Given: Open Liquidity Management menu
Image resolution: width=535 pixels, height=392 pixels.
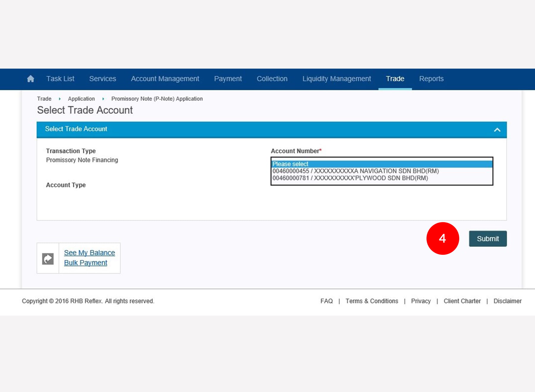Looking at the screenshot, I should (x=336, y=79).
